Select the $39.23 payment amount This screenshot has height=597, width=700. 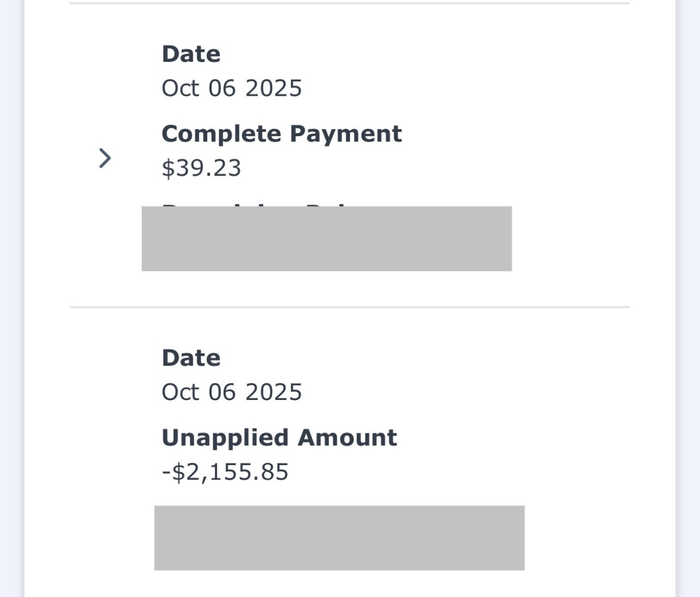tap(201, 168)
